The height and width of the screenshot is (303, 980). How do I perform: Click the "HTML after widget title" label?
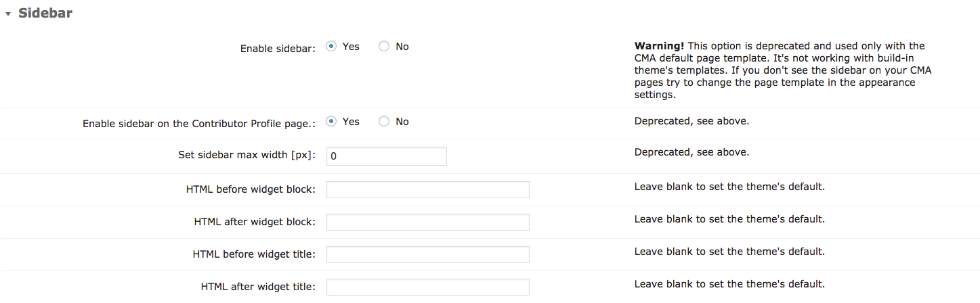point(258,287)
